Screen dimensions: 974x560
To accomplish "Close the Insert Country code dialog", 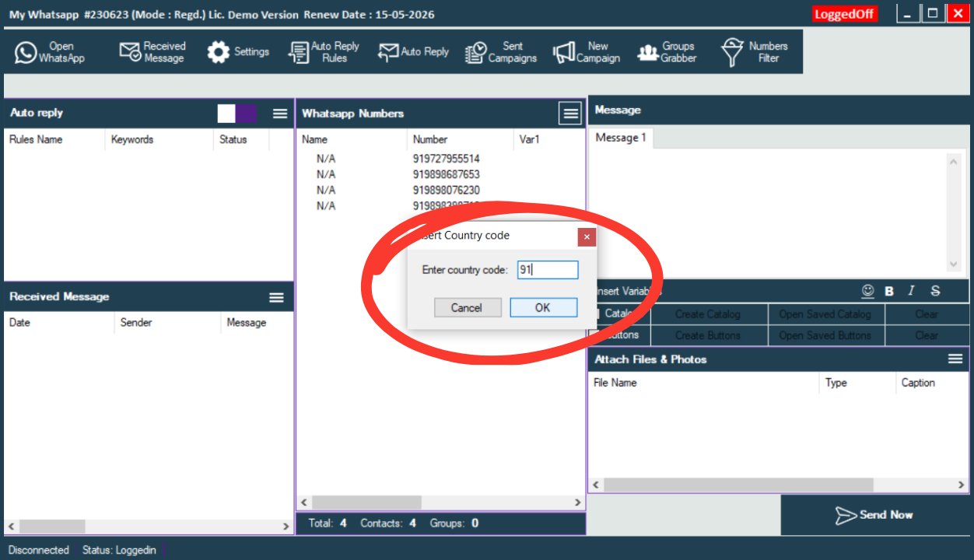I will [587, 236].
